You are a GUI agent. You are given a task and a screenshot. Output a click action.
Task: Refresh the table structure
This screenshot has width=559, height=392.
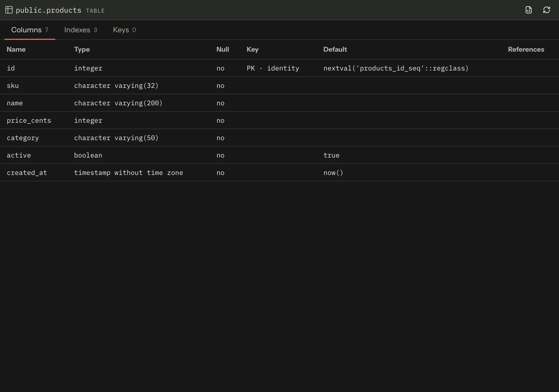point(547,10)
